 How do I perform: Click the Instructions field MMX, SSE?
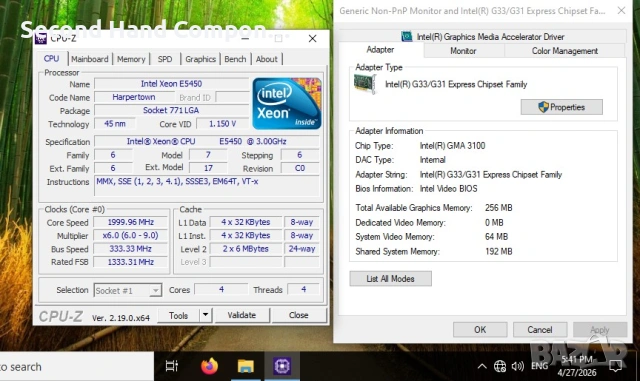tap(207, 186)
